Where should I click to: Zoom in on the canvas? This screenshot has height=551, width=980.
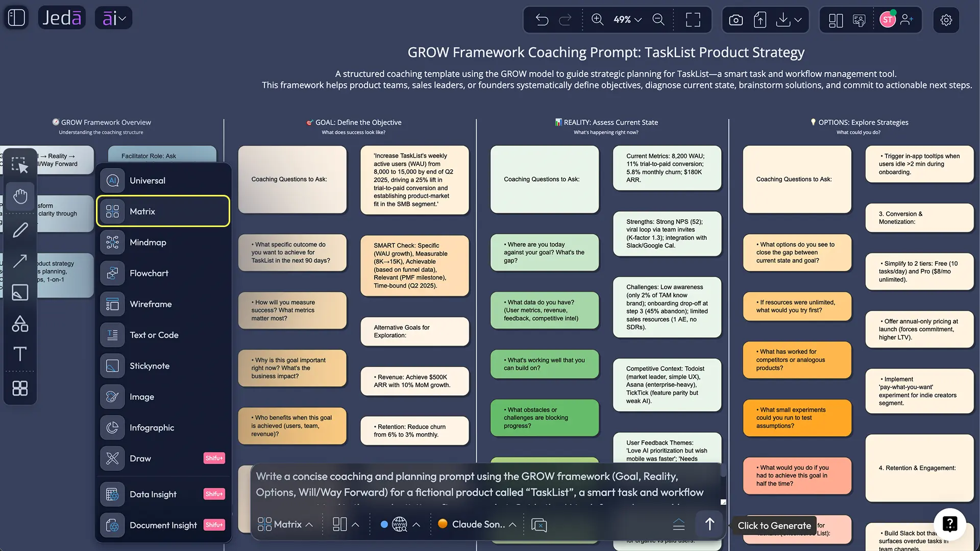coord(597,19)
